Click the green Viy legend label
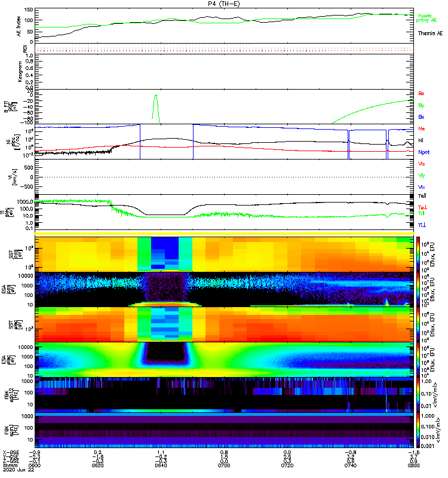The height and width of the screenshot is (478, 448). pos(422,176)
